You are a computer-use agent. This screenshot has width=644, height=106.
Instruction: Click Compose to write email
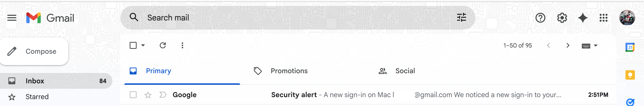(x=34, y=51)
